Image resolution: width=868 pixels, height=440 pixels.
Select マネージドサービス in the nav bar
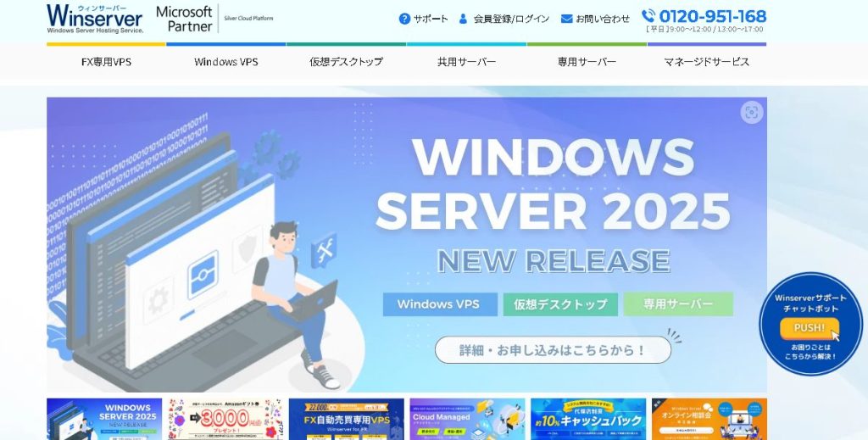[707, 62]
